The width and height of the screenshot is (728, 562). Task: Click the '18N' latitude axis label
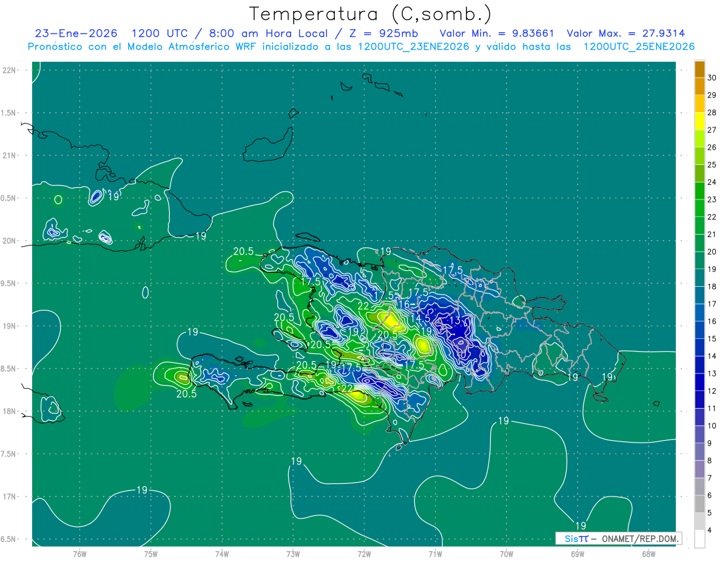(x=9, y=411)
